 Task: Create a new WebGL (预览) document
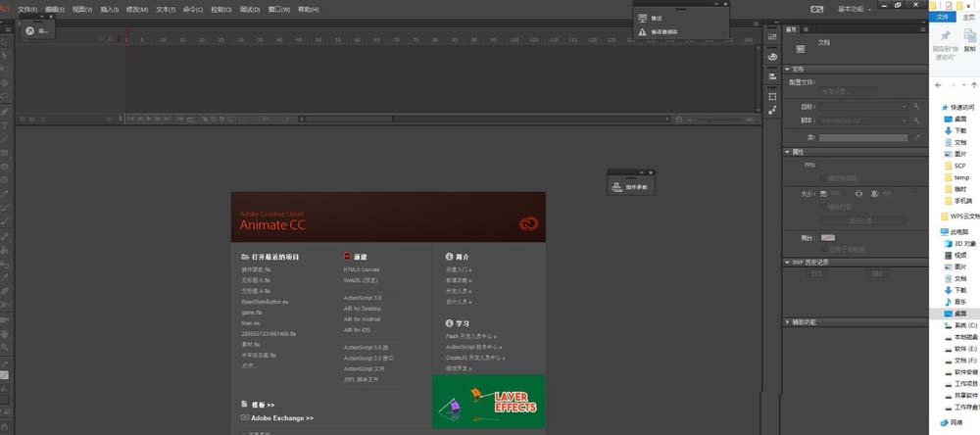click(360, 280)
